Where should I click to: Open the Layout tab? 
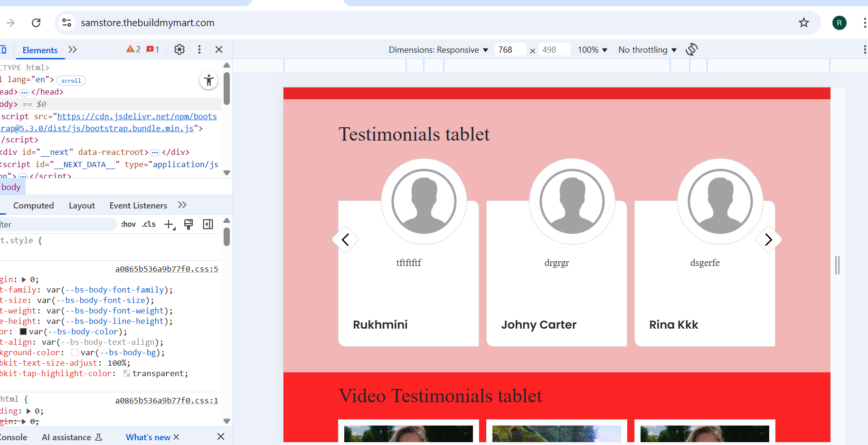pyautogui.click(x=82, y=206)
